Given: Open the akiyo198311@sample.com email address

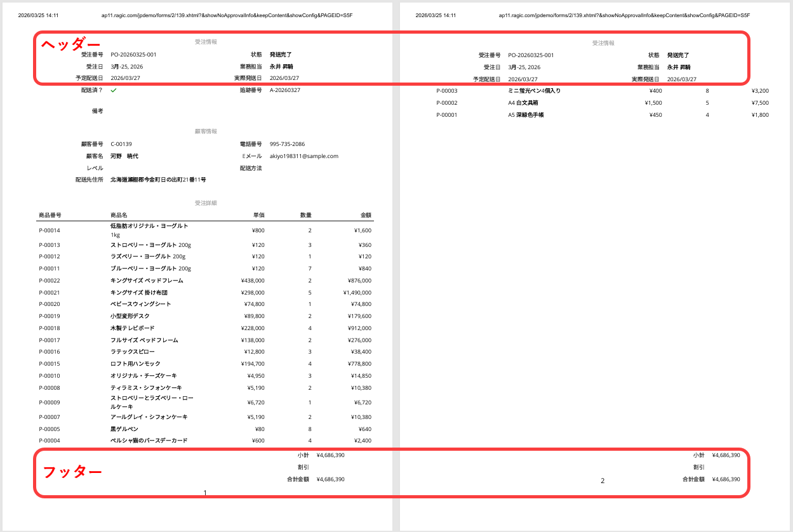Looking at the screenshot, I should click(303, 156).
